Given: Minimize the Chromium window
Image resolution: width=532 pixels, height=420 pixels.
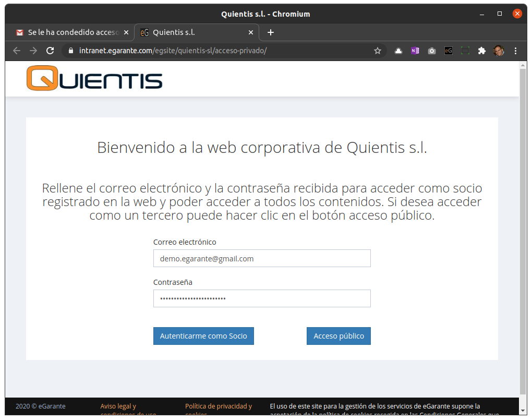Looking at the screenshot, I should pos(482,14).
